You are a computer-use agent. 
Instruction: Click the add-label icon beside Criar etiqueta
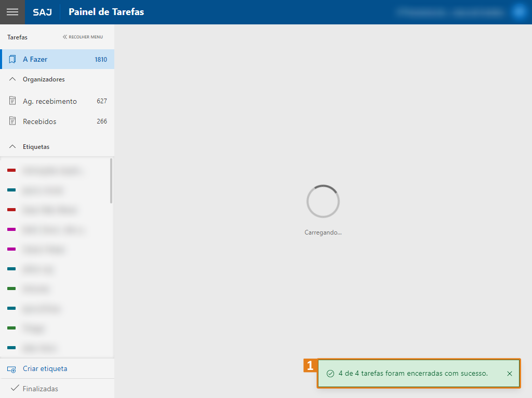tap(11, 369)
